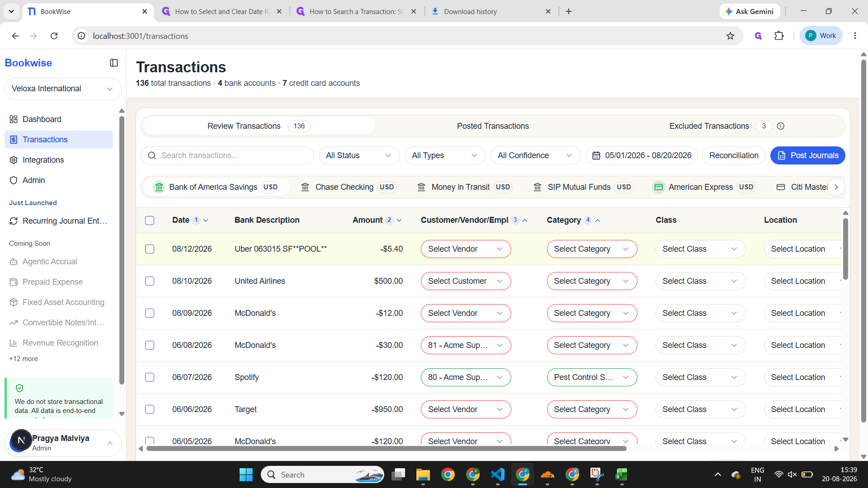868x488 pixels.
Task: Check the 08/09/2026 McDonald's row checkbox
Action: (x=150, y=313)
